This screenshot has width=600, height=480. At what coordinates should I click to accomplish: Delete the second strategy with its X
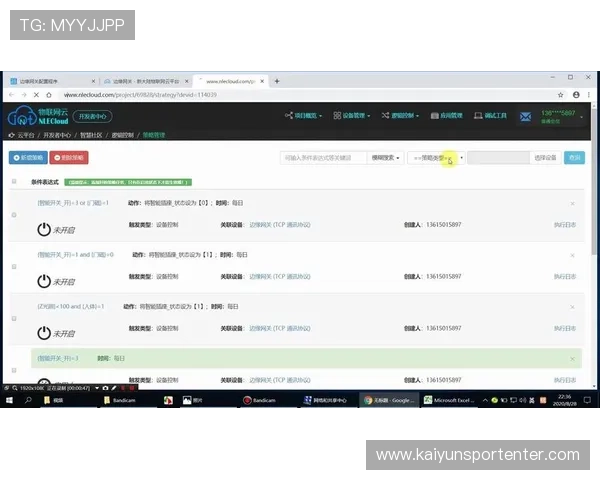(572, 255)
